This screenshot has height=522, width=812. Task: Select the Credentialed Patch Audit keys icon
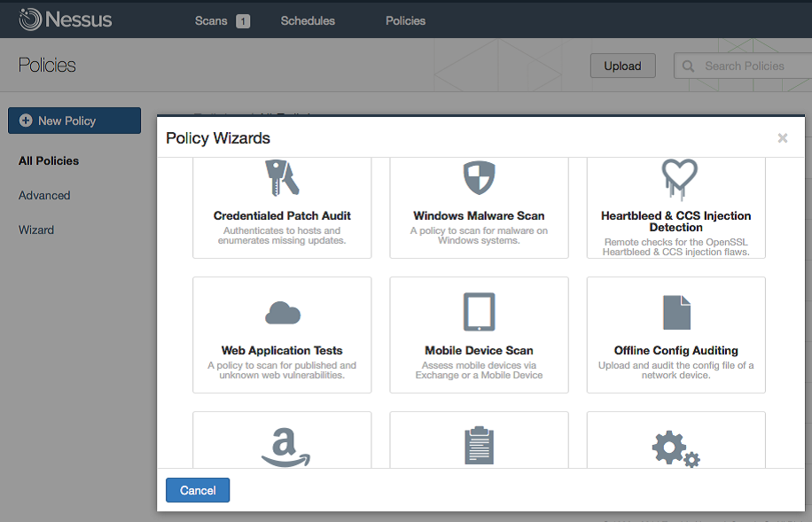pyautogui.click(x=282, y=177)
